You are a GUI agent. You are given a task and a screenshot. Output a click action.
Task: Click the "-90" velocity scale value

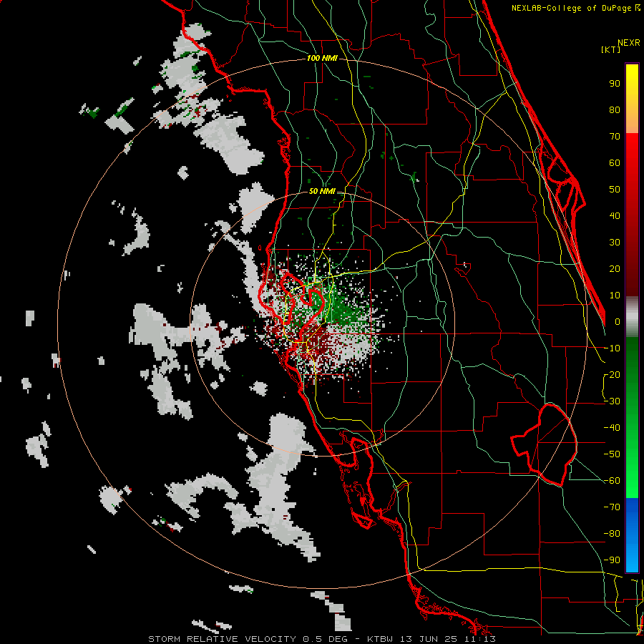pyautogui.click(x=612, y=560)
